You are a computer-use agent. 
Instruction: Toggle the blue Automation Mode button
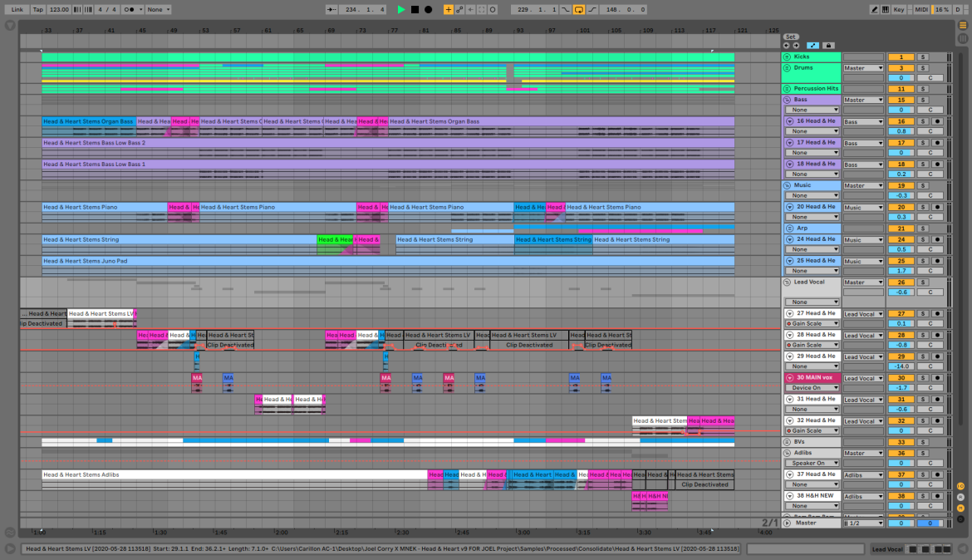(x=812, y=45)
